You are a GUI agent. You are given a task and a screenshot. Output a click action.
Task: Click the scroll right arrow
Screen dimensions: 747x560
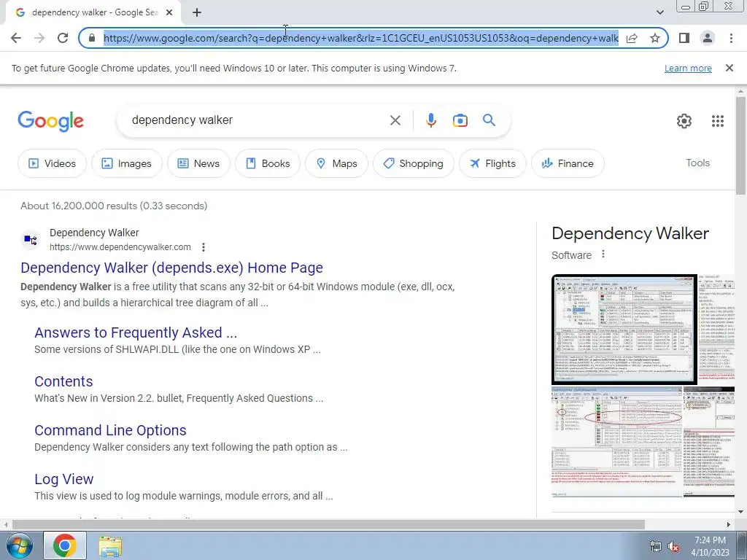729,524
